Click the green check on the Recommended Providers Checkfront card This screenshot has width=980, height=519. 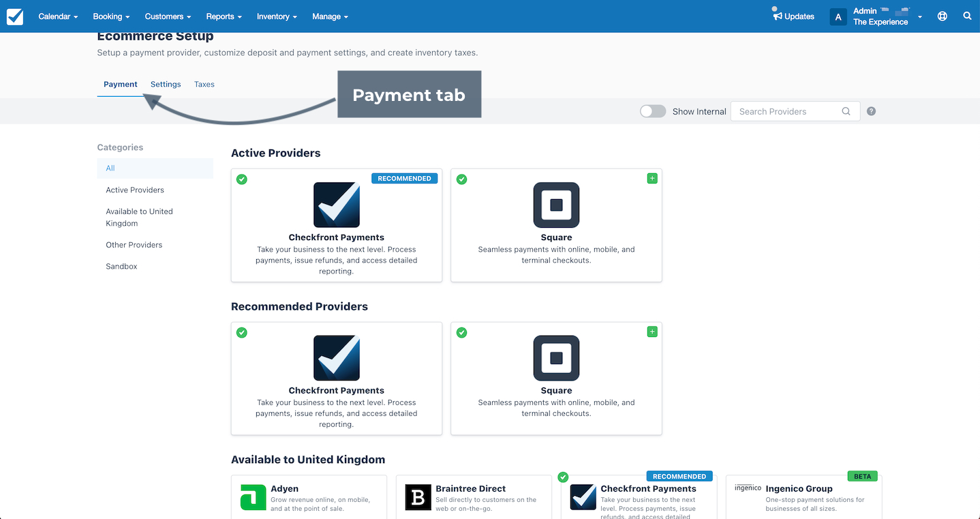(241, 332)
